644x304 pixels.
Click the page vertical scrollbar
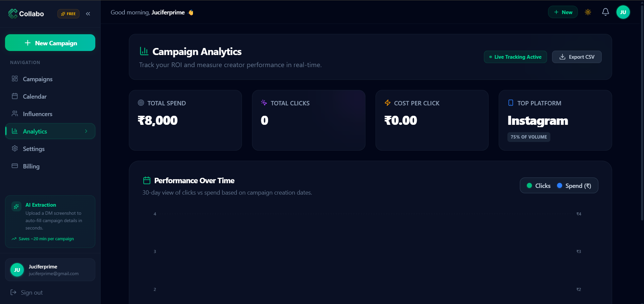coord(642,111)
